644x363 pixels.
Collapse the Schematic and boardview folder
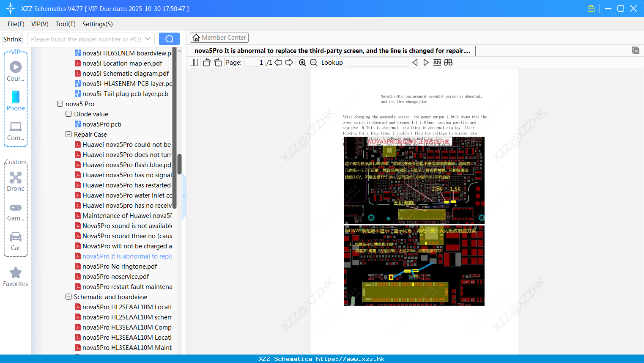coord(69,297)
